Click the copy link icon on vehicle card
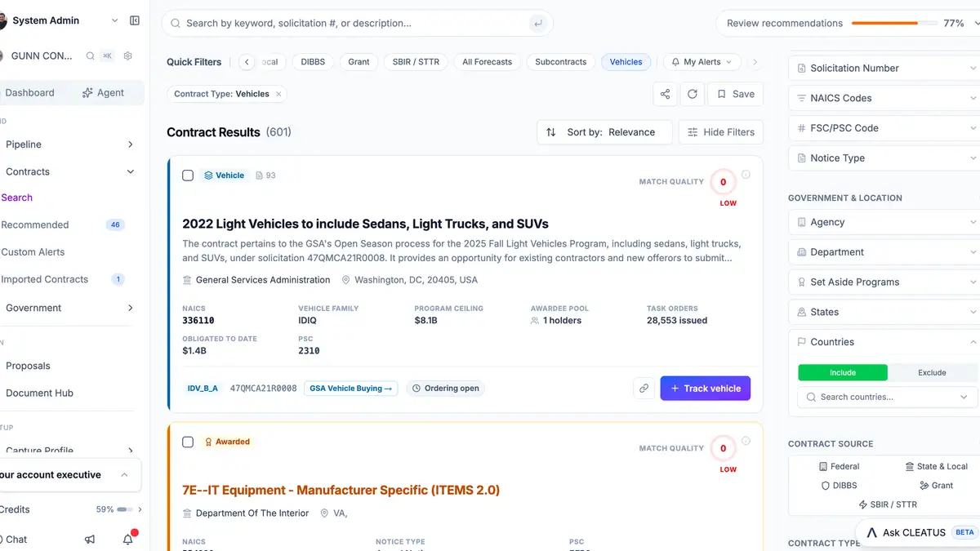 (644, 389)
